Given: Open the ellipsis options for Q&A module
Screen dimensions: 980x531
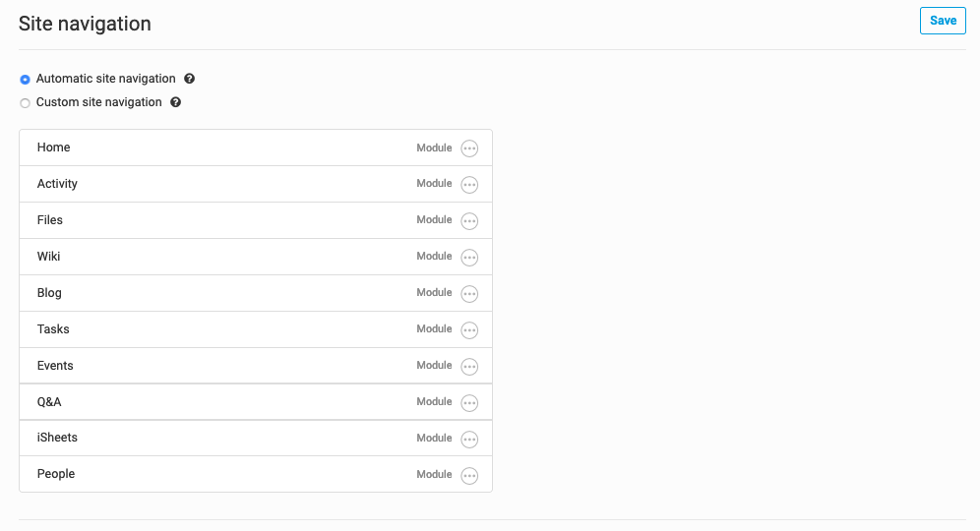Looking at the screenshot, I should pyautogui.click(x=469, y=403).
